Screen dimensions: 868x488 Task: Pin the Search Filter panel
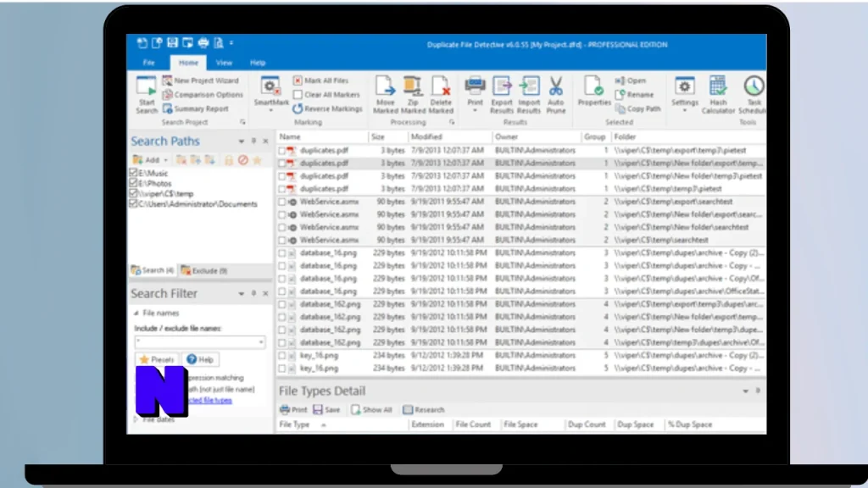253,293
